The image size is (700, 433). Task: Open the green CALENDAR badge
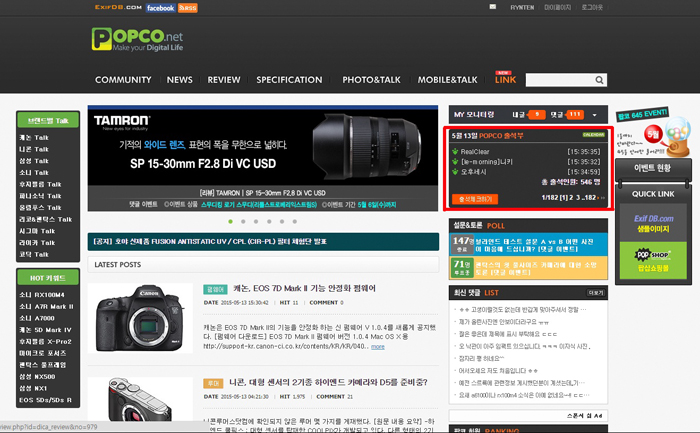592,134
